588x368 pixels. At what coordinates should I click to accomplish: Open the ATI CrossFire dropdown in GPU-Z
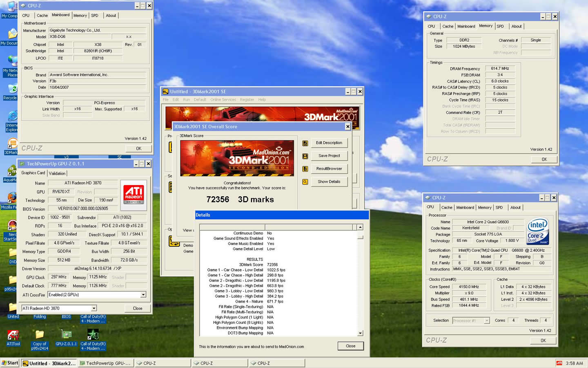pos(143,295)
